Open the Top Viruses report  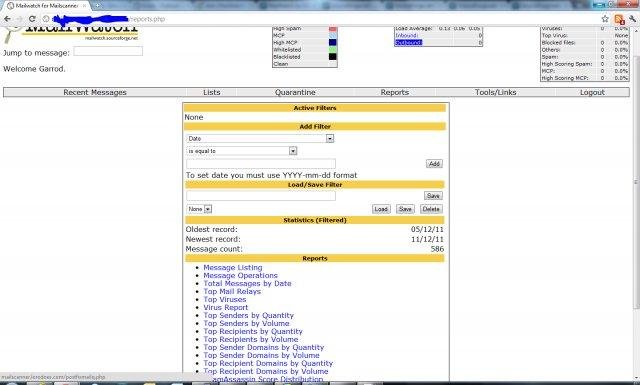coord(224,299)
